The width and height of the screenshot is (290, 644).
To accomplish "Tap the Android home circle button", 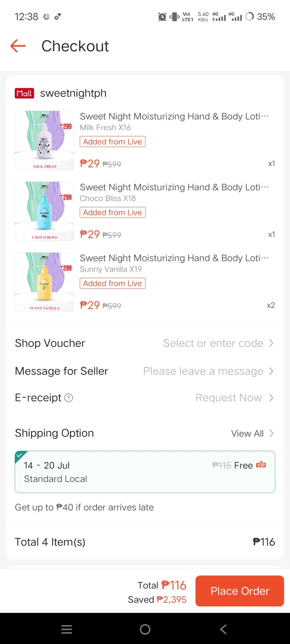I will [145, 629].
